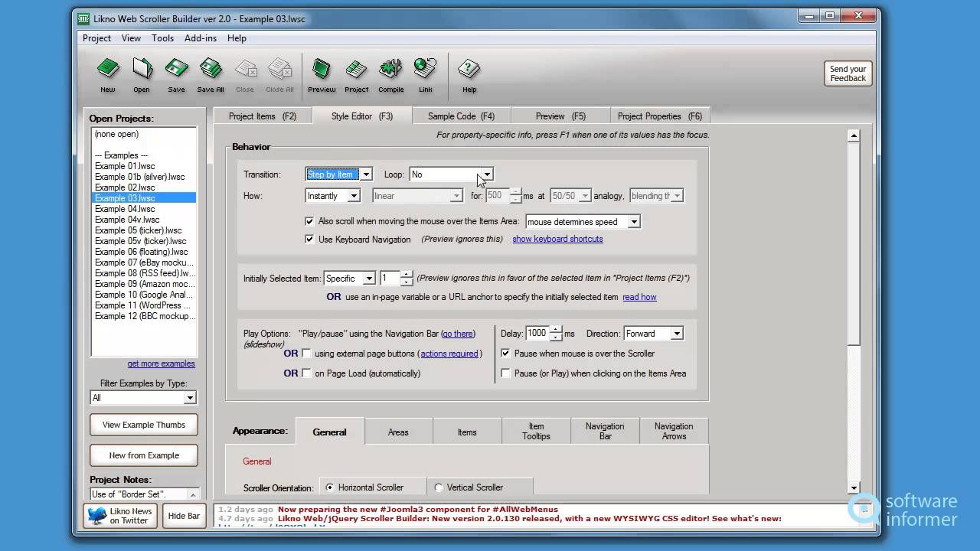This screenshot has width=980, height=551.
Task: Open the Tools menu
Action: point(162,38)
